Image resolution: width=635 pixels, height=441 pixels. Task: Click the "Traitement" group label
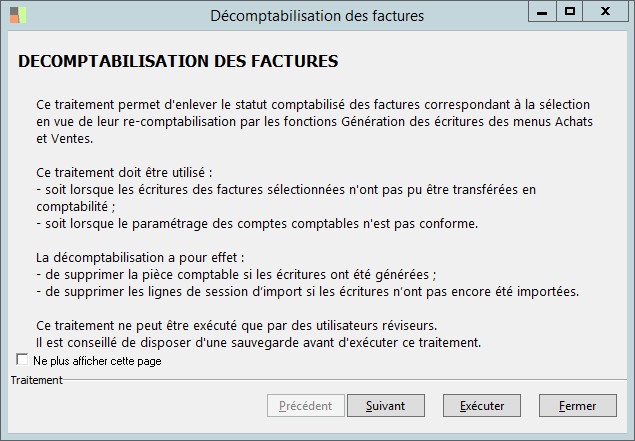(36, 380)
